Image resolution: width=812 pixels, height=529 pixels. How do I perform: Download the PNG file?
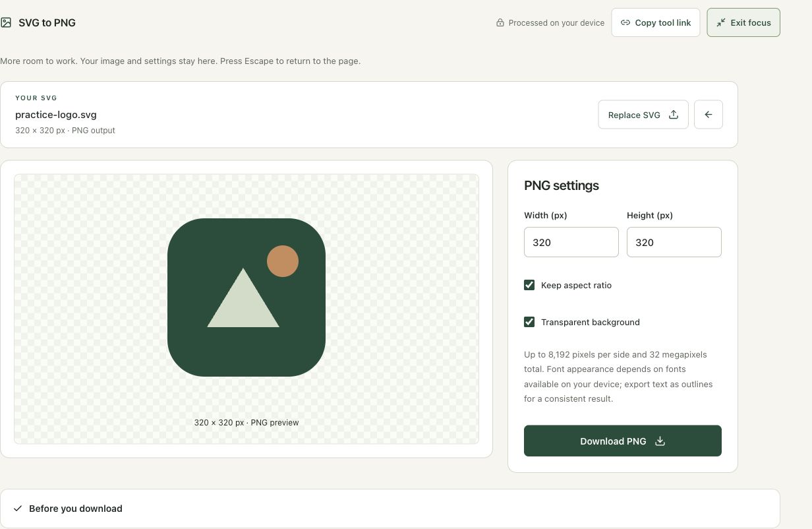(x=623, y=441)
